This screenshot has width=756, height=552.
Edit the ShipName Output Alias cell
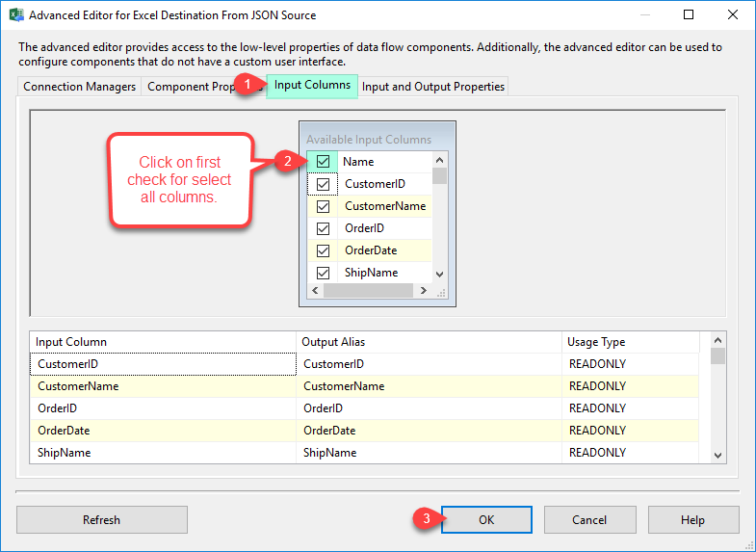[429, 453]
